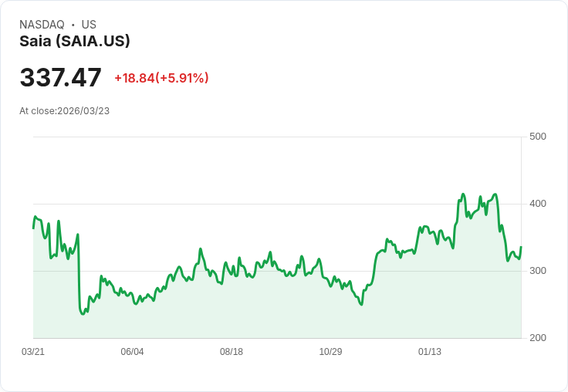Select the 01/13 date on the x-axis

(430, 352)
